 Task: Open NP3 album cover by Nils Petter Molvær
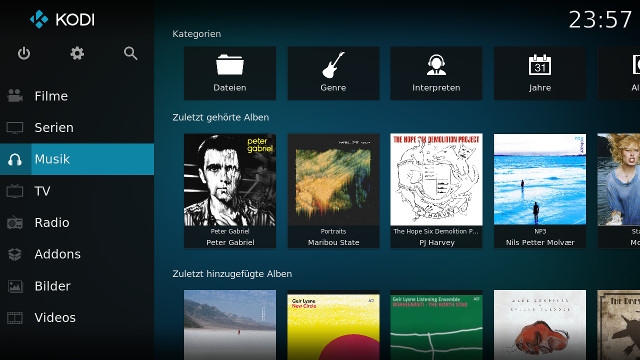(x=540, y=180)
